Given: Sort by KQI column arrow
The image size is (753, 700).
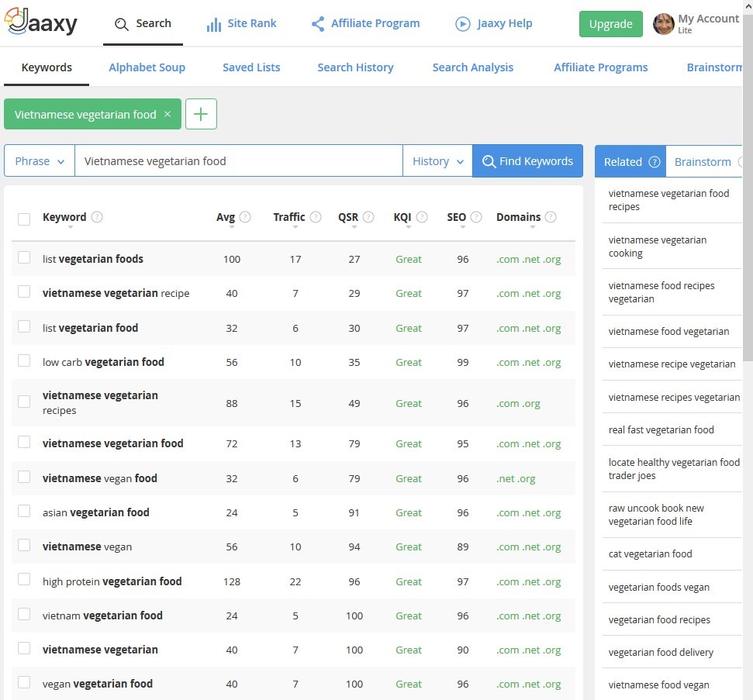Looking at the screenshot, I should tap(409, 227).
